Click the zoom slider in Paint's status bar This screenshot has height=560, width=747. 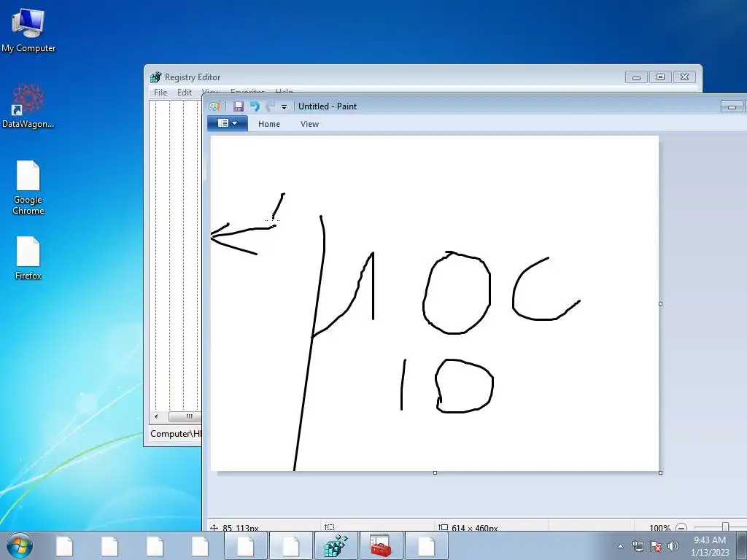point(726,526)
